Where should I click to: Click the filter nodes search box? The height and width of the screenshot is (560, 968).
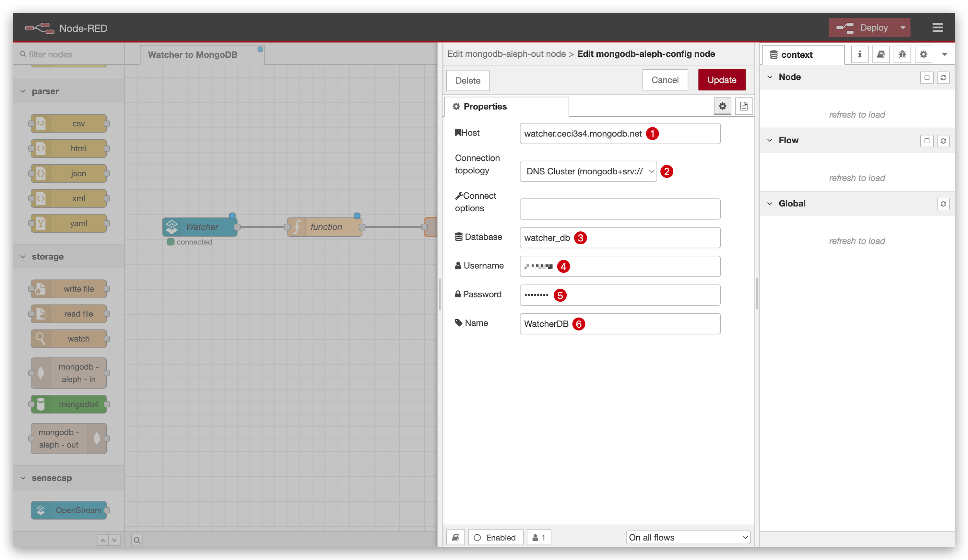[69, 54]
